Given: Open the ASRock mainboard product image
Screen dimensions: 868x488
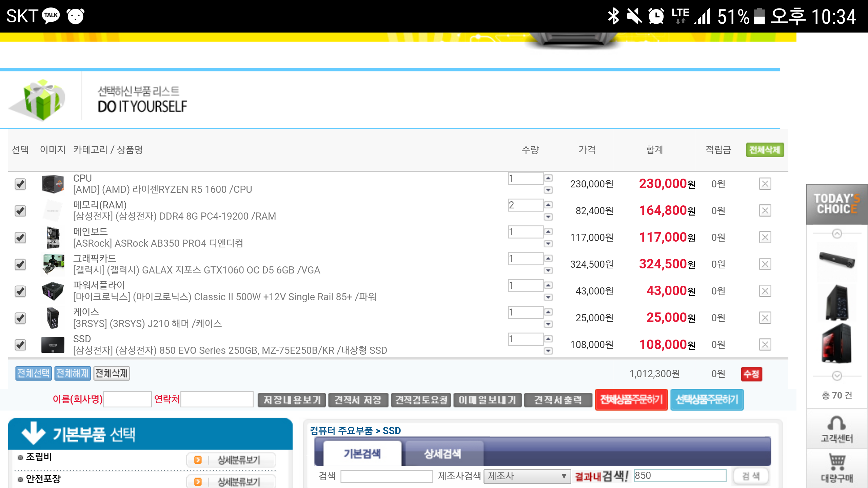Looking at the screenshot, I should 53,238.
